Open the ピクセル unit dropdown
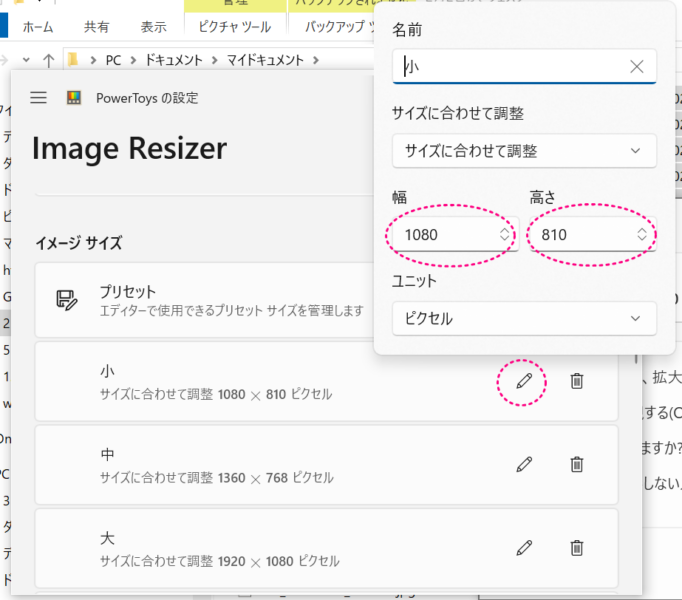The image size is (682, 600). (x=524, y=318)
